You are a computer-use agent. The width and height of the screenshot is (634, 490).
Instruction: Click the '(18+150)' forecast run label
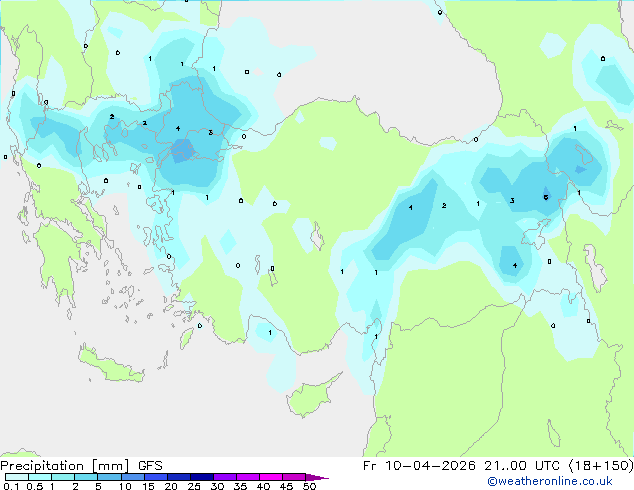[x=601, y=466]
